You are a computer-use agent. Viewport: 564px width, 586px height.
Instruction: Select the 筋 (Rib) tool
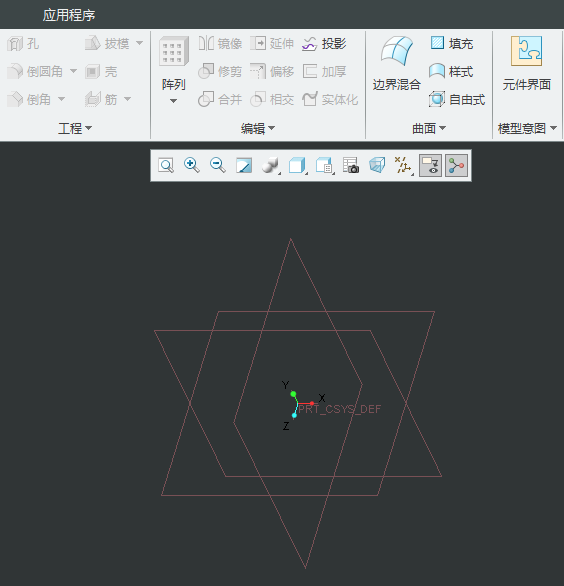[x=101, y=99]
